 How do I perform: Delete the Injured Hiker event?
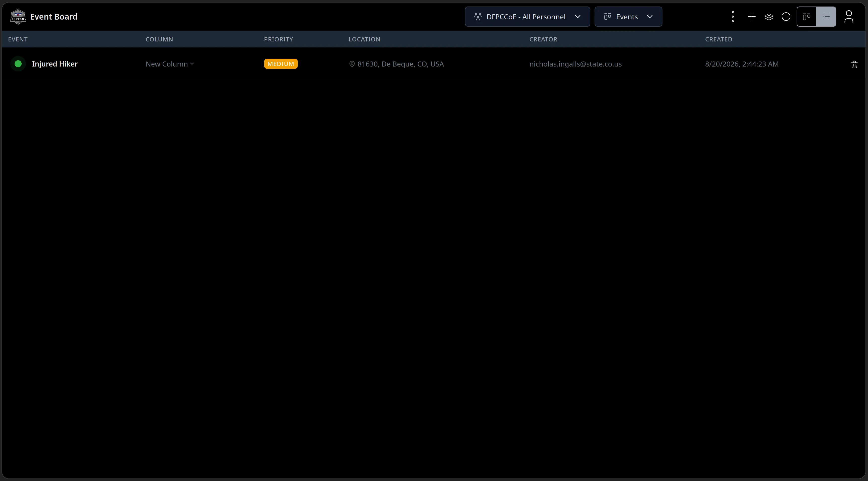coord(854,64)
